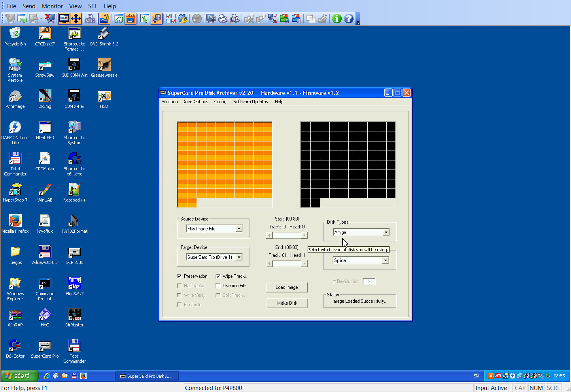This screenshot has width=571, height=392.
Task: Click the checklist boxes toolbar icon
Action: pyautogui.click(x=171, y=19)
